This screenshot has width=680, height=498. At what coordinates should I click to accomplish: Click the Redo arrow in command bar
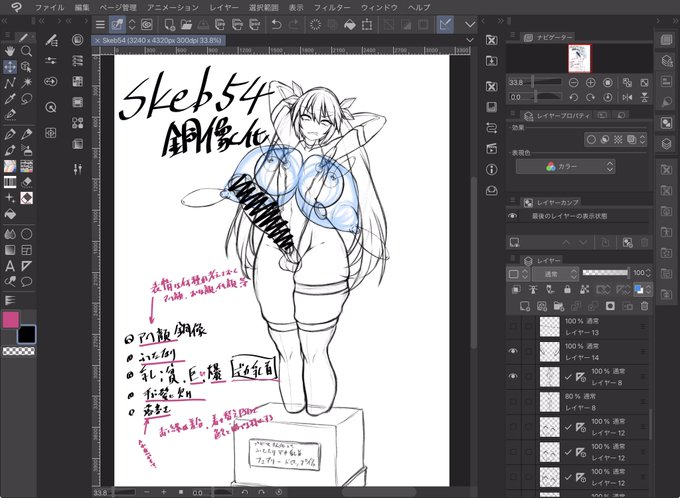coord(294,25)
